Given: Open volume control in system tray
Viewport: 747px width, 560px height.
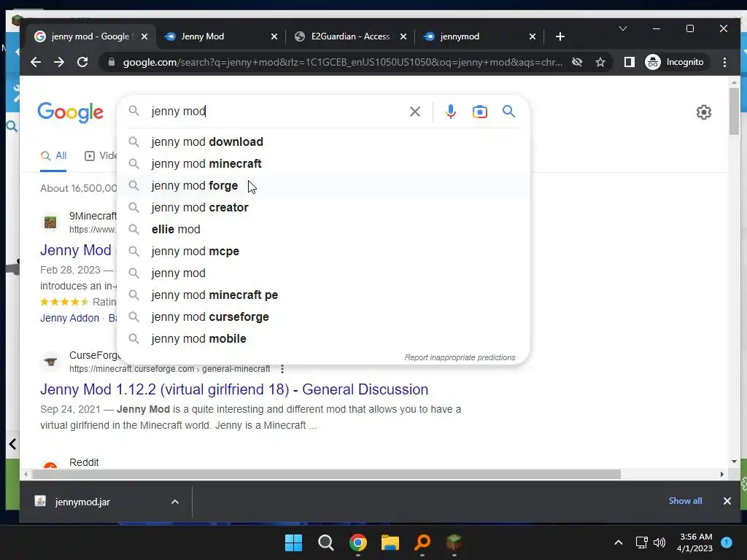Looking at the screenshot, I should 659,542.
